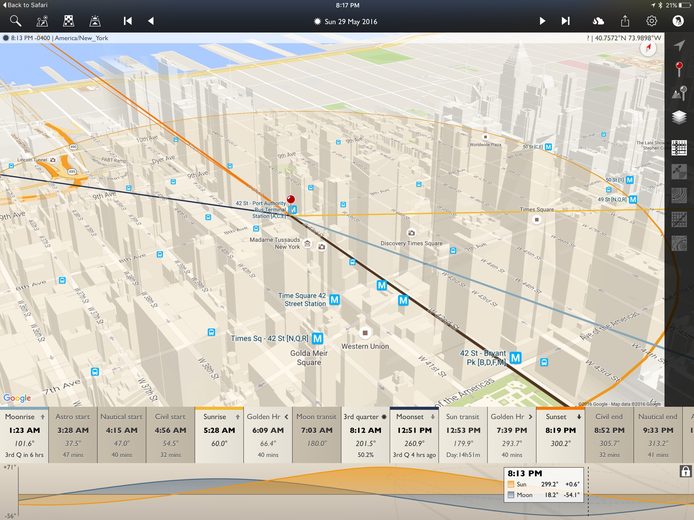Open the Google logo link on map
The image size is (694, 520).
point(17,398)
